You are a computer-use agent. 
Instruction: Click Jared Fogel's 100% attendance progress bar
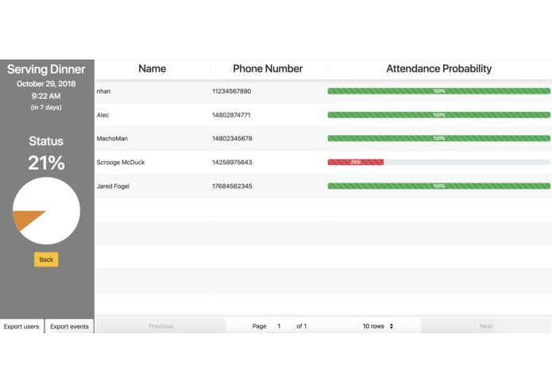[x=438, y=186]
